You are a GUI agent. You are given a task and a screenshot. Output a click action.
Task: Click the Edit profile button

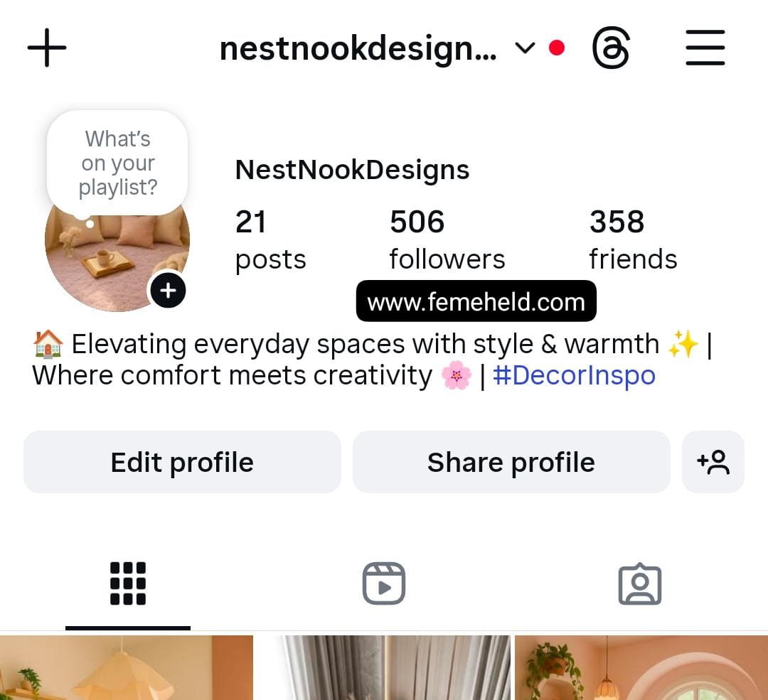point(182,462)
